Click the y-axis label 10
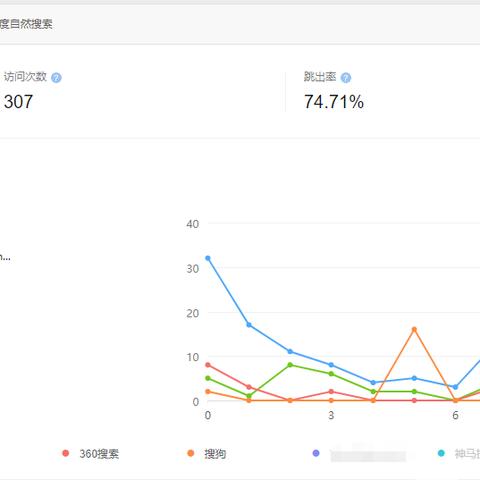480x480 pixels. (x=193, y=357)
